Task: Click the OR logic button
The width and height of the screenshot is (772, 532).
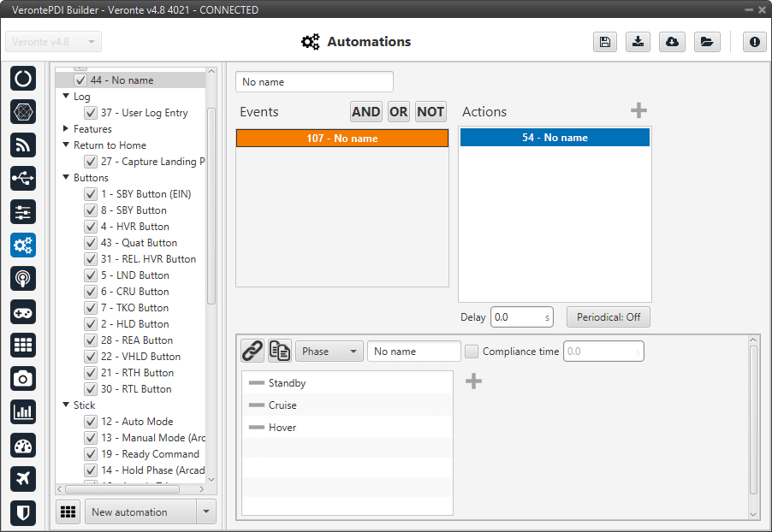Action: pos(398,112)
